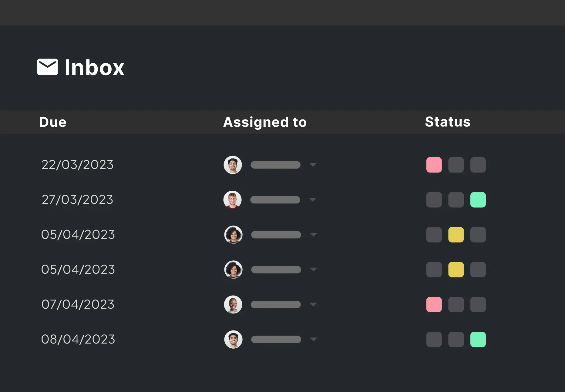Click assignee name bar in 27/03/2023 row

275,200
